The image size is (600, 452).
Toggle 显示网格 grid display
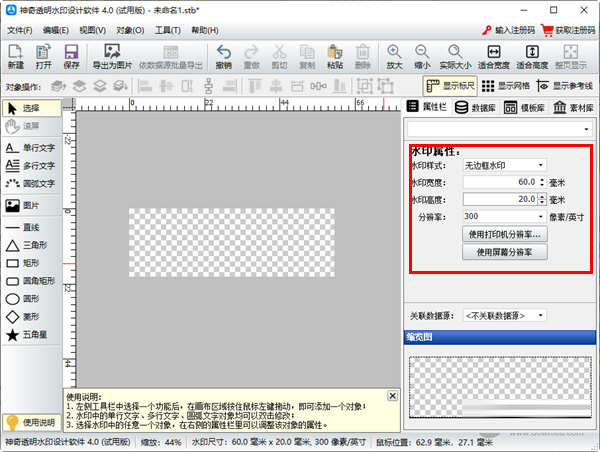point(511,86)
